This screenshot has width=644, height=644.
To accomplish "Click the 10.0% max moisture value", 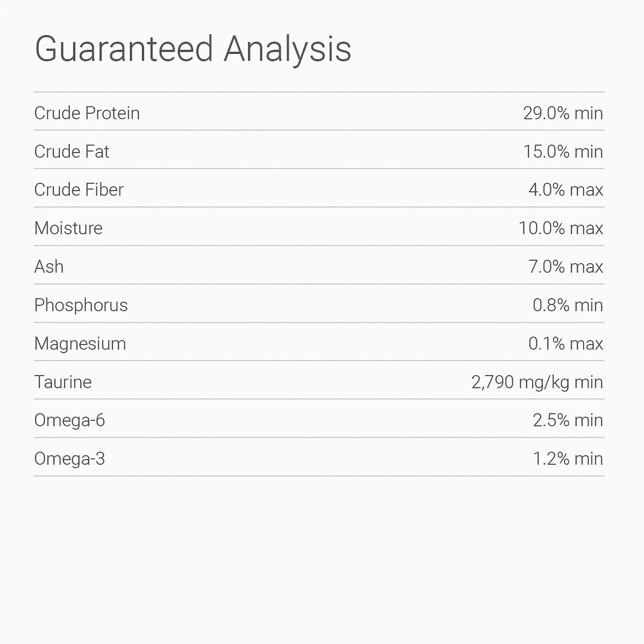I will tap(561, 228).
